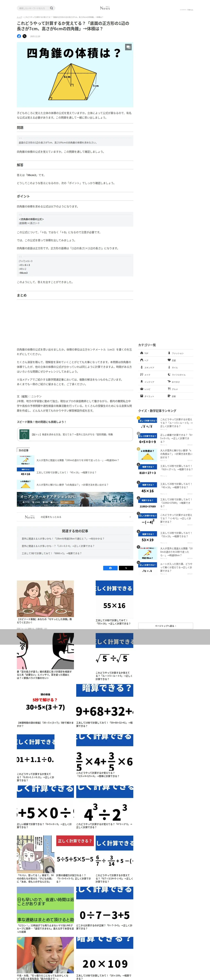210x980 pixels.
Task: Open スキンケア category bottle icon
Action: tap(141, 367)
